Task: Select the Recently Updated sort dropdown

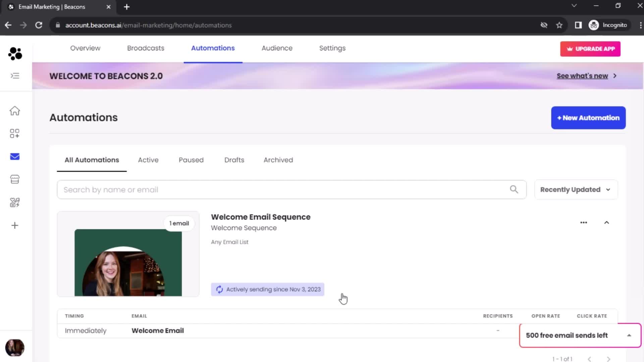Action: coord(575,189)
